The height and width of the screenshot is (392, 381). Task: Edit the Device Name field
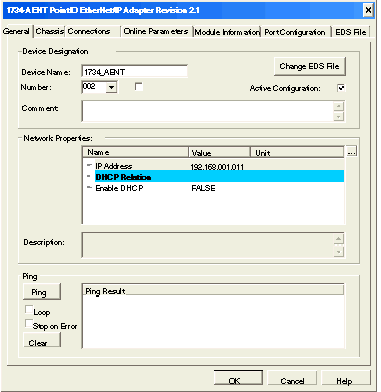point(134,72)
